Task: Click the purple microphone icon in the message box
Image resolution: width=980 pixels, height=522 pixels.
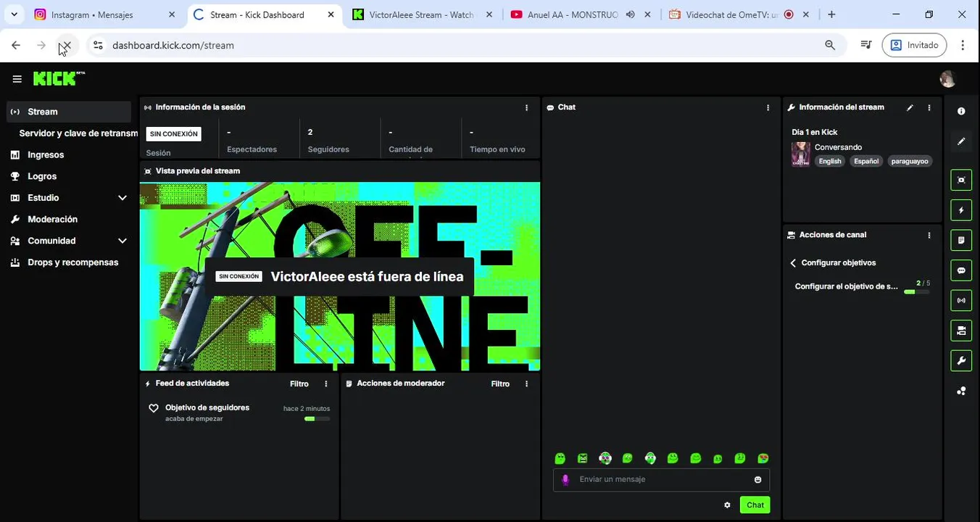Action: 565,479
